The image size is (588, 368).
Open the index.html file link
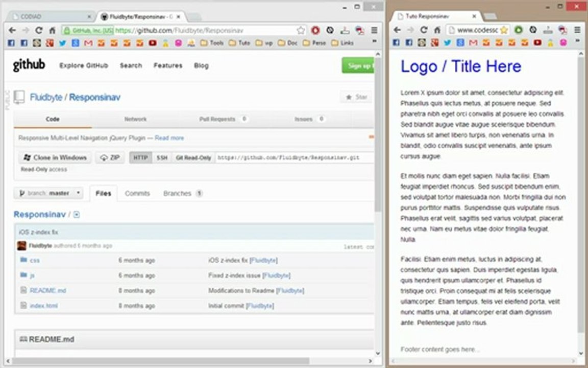pyautogui.click(x=44, y=306)
